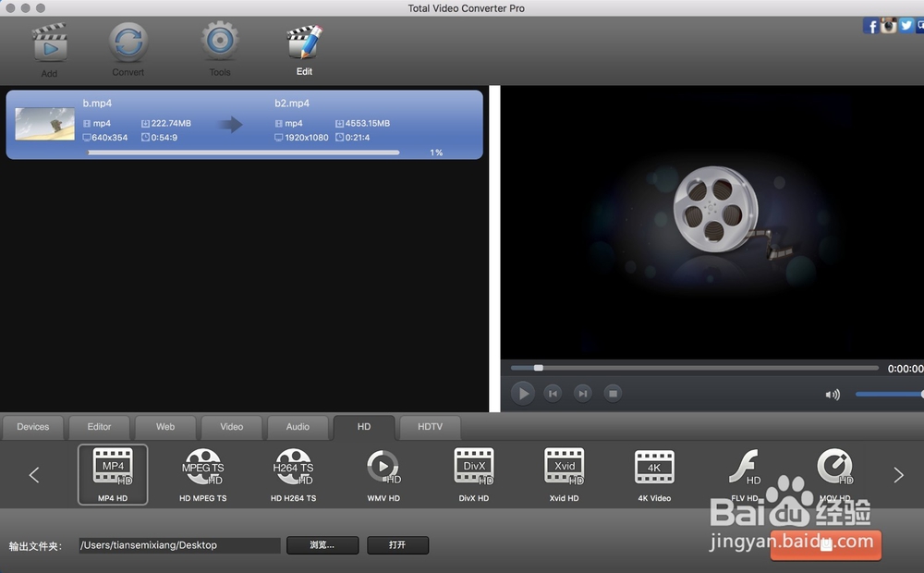Click the output file name b2.mp4
Image resolution: width=924 pixels, height=573 pixels.
pyautogui.click(x=292, y=104)
